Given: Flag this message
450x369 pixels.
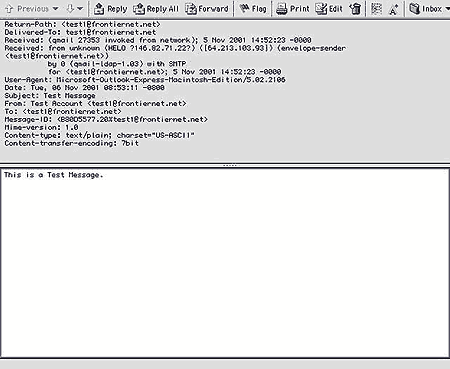Looking at the screenshot, I should click(x=253, y=9).
